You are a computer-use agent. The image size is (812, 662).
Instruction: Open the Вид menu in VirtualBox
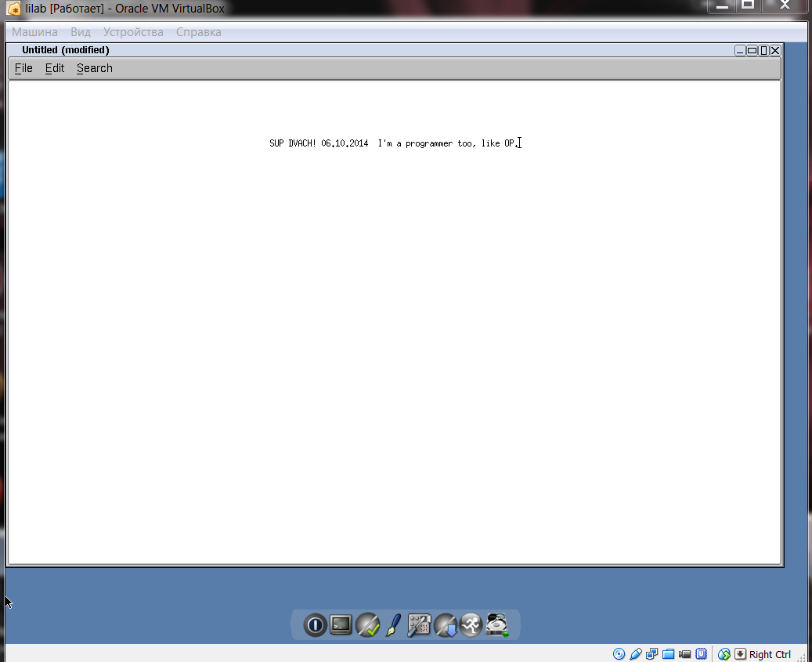click(x=81, y=32)
